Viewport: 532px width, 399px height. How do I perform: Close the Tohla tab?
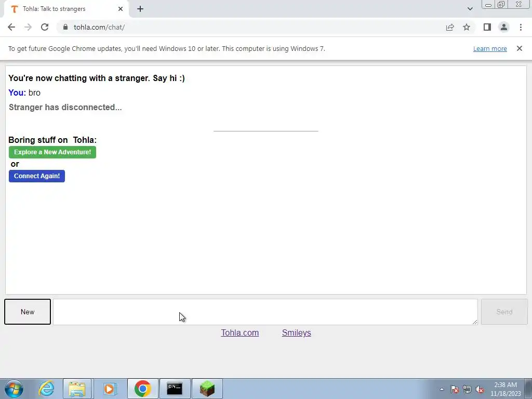click(121, 9)
